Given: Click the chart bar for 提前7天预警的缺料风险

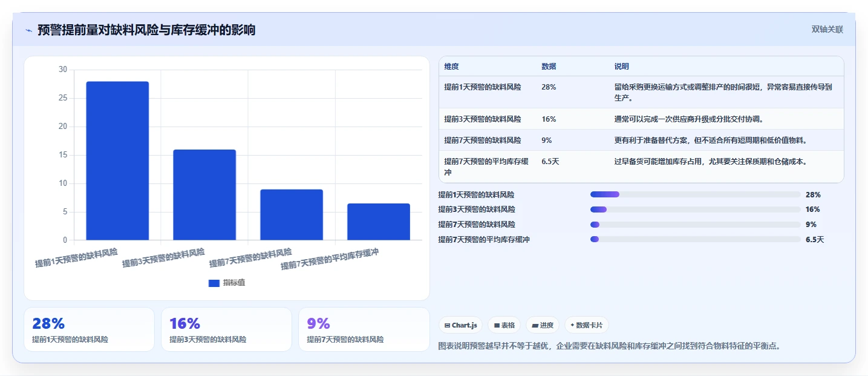Looking at the screenshot, I should click(x=292, y=214).
